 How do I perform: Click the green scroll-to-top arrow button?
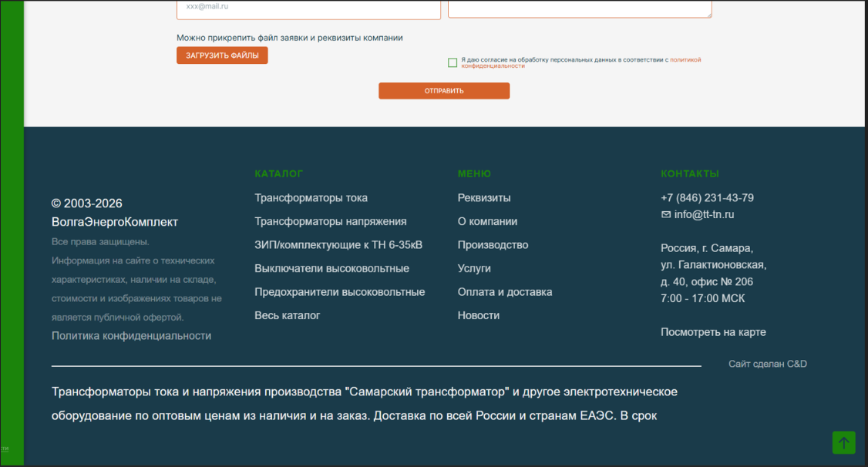843,442
